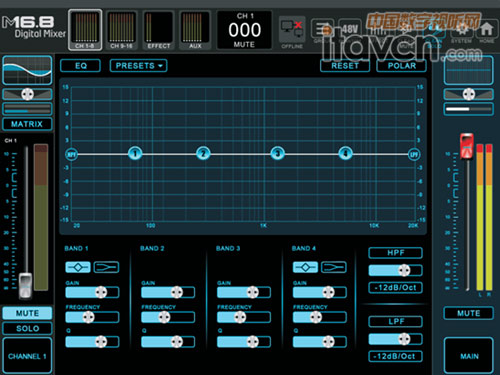Change the LPF -12dB/Oct slope selector
Image resolution: width=500 pixels, height=375 pixels.
395,356
